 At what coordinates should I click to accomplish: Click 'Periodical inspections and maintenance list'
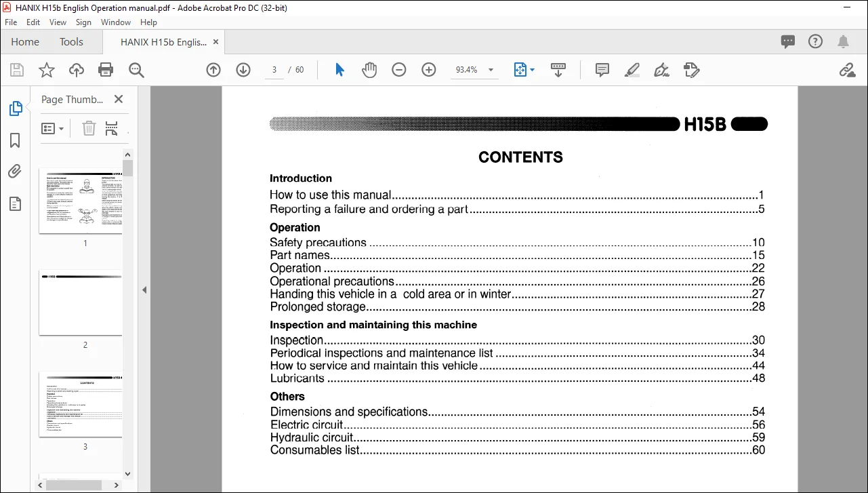point(381,353)
